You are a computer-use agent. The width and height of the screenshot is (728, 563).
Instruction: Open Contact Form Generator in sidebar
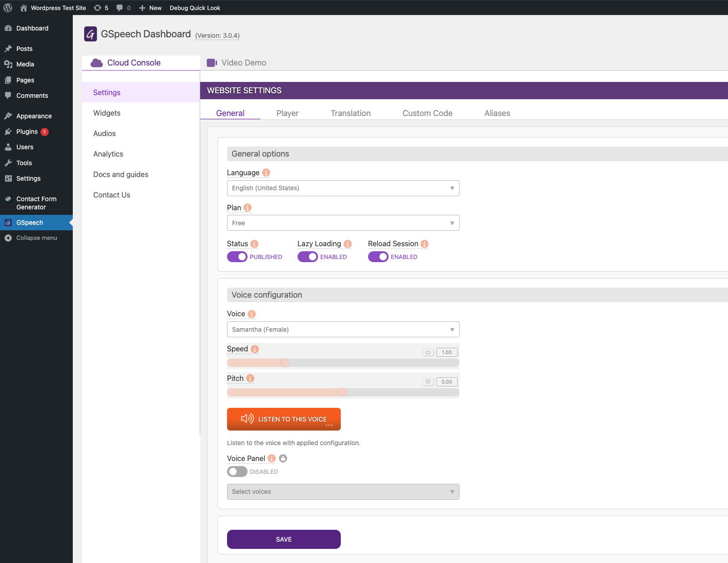[x=36, y=203]
